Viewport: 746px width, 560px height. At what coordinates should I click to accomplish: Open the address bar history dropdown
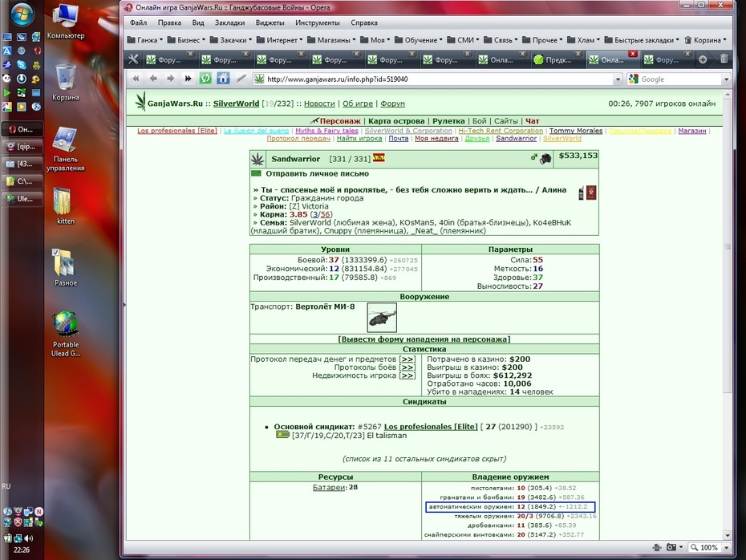(x=618, y=79)
